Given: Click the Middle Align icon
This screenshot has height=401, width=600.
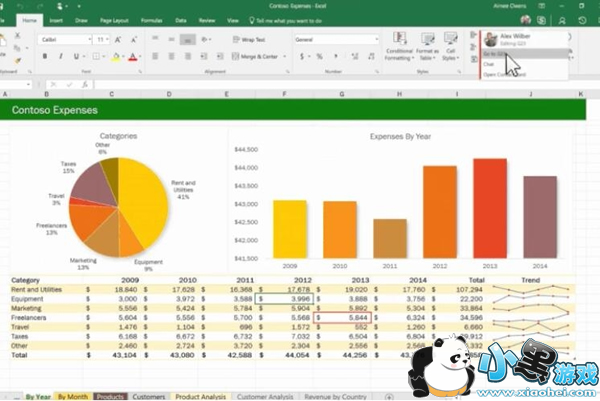Looking at the screenshot, I should (171, 39).
